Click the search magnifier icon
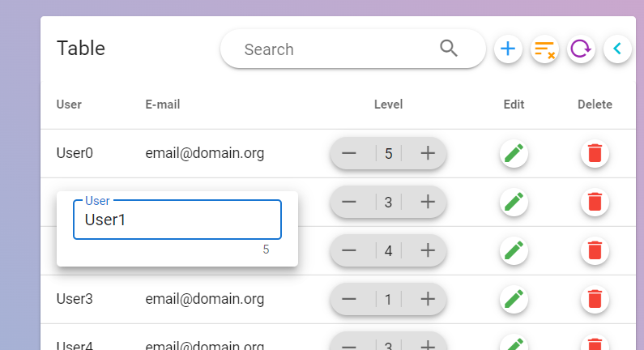 pos(449,49)
